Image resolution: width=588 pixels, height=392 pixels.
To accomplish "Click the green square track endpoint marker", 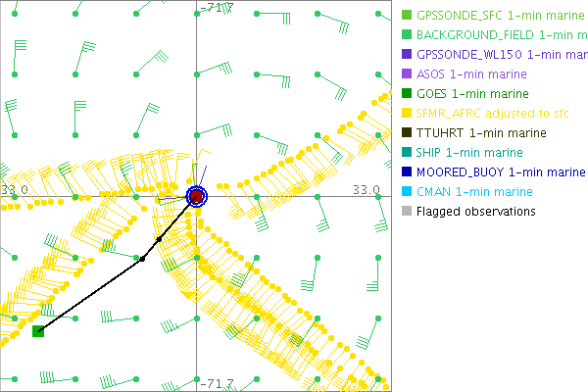I will [x=38, y=331].
